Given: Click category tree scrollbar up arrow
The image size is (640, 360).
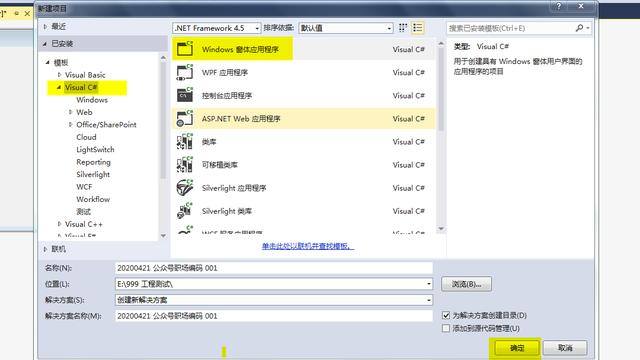Looking at the screenshot, I should click(163, 58).
